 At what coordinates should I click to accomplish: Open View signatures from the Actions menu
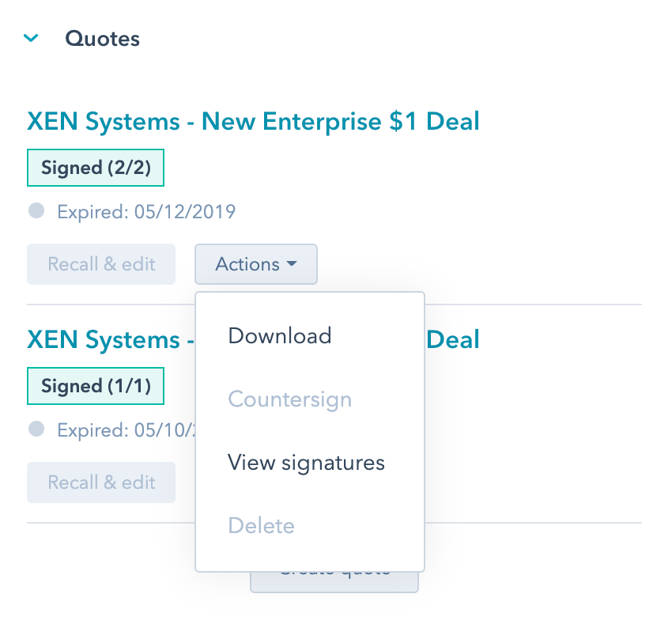pos(306,462)
